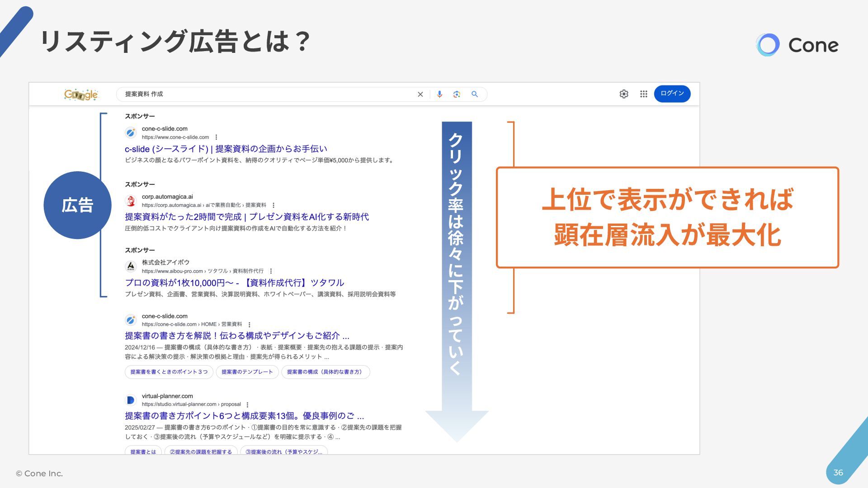Click the magnifying glass search icon
This screenshot has height=488, width=868.
(475, 94)
